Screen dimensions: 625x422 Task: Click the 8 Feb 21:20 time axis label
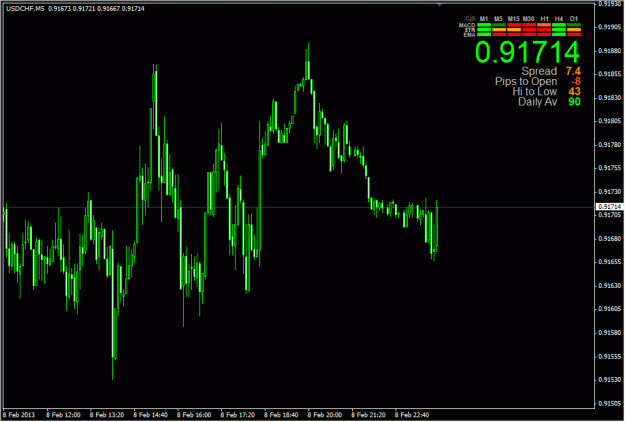pos(368,415)
